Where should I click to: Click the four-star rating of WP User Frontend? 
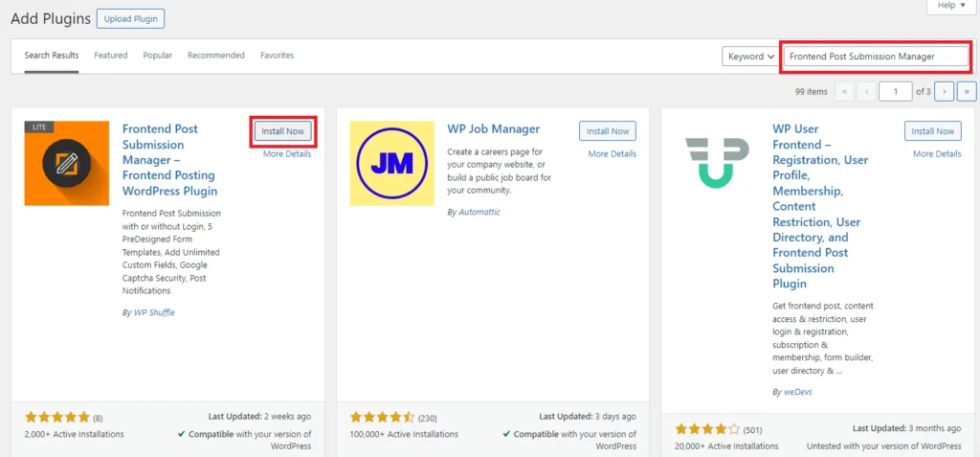point(707,430)
